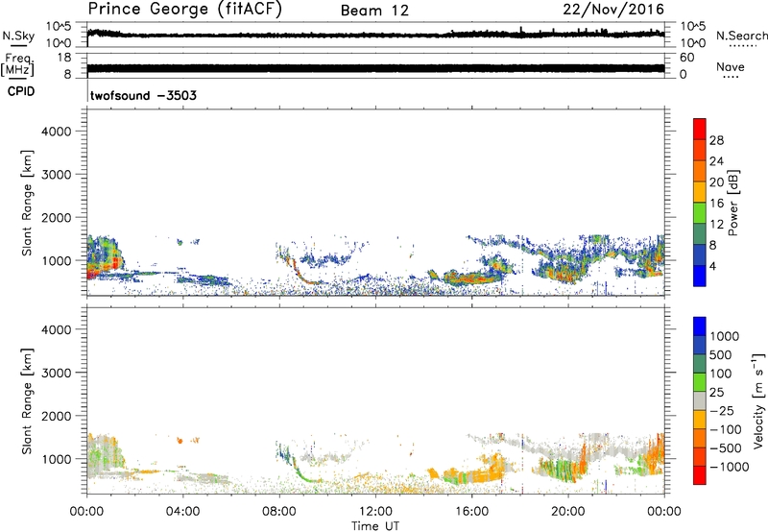
Task: Click the "100" tick on Velocity colorbar
Action: [721, 374]
